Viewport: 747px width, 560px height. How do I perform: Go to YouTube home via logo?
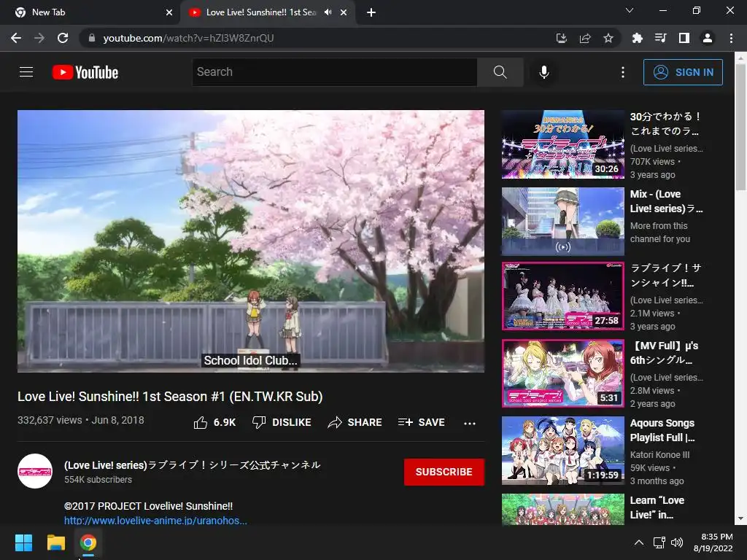click(85, 72)
